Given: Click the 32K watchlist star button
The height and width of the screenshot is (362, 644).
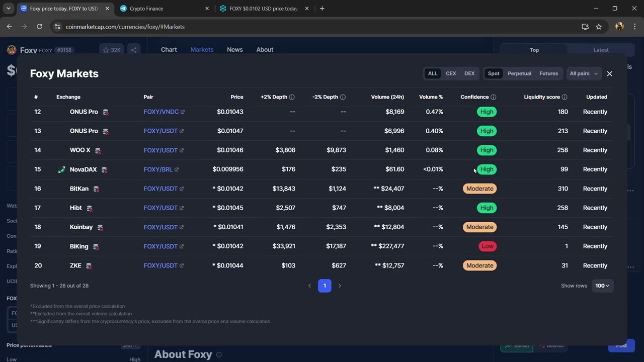Looking at the screenshot, I should coord(112,50).
